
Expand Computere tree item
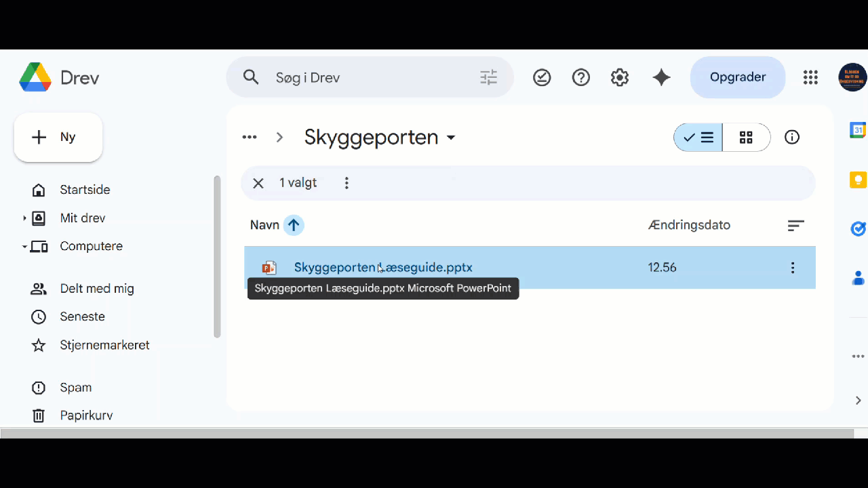(x=24, y=247)
